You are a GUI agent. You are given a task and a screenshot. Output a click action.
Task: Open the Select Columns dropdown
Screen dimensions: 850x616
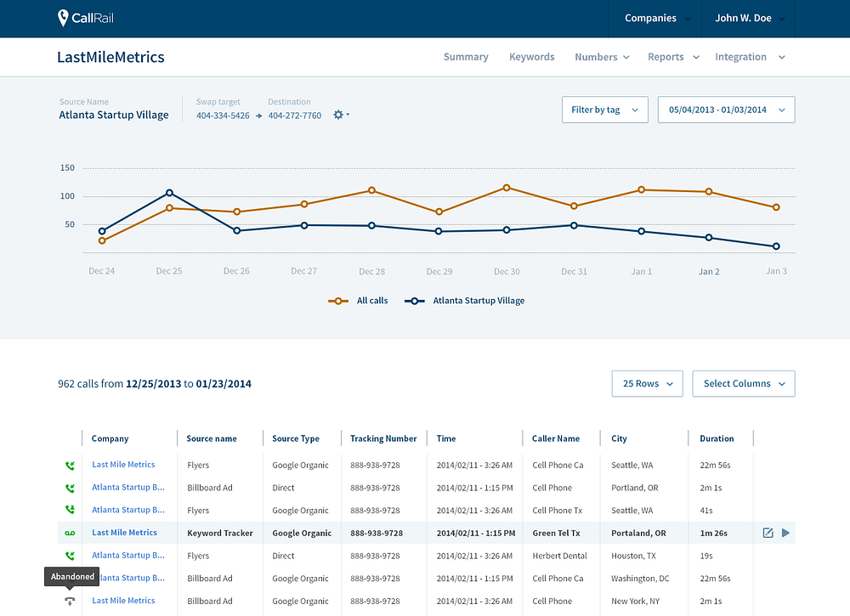744,383
